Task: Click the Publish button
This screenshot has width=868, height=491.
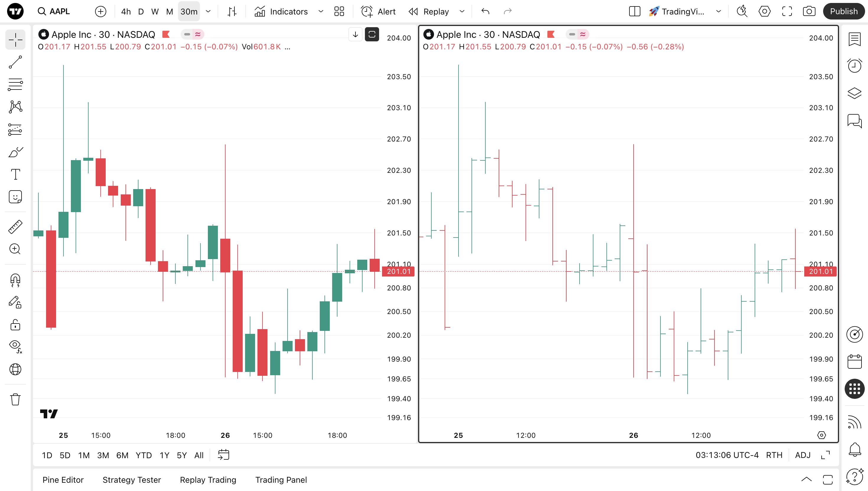Action: pyautogui.click(x=843, y=12)
